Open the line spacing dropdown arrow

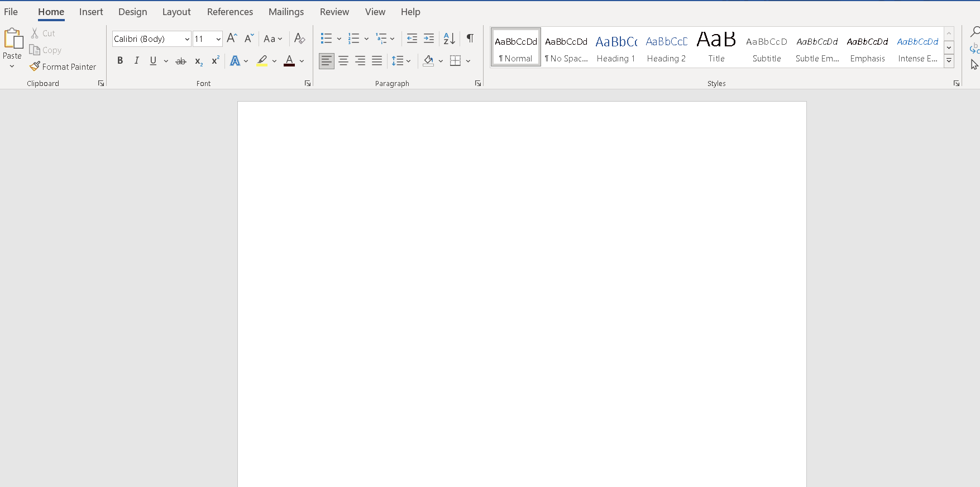point(409,61)
